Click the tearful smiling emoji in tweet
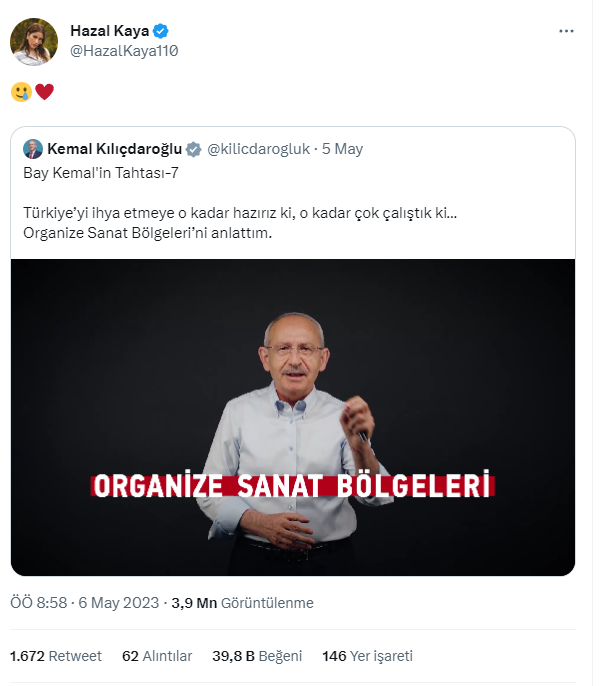The width and height of the screenshot is (600, 686). (21, 93)
